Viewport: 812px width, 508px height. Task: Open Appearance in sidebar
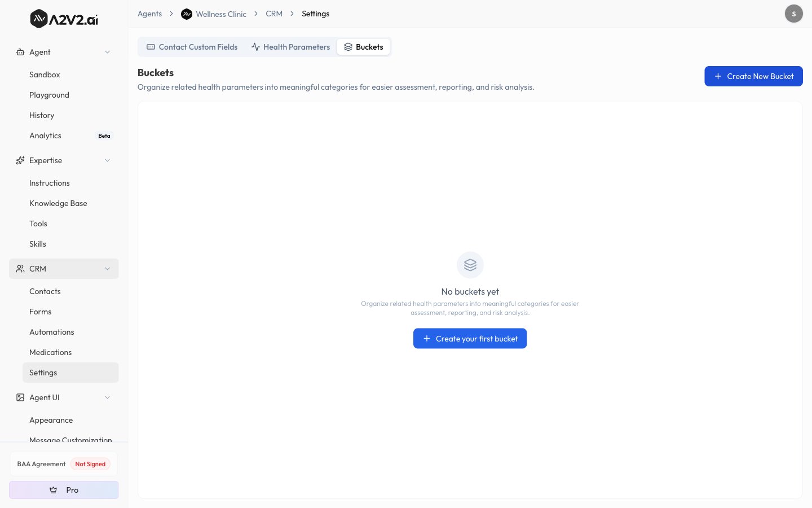click(70, 420)
